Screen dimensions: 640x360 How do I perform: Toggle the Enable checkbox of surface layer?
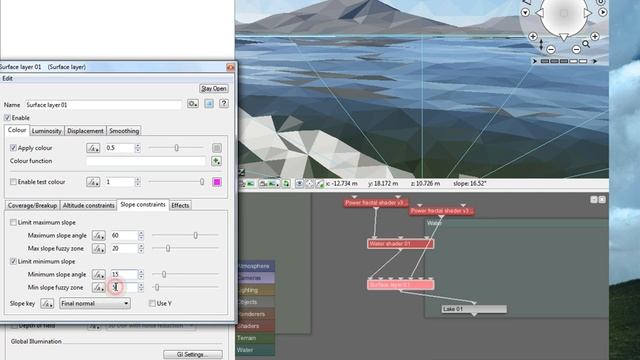coord(7,118)
